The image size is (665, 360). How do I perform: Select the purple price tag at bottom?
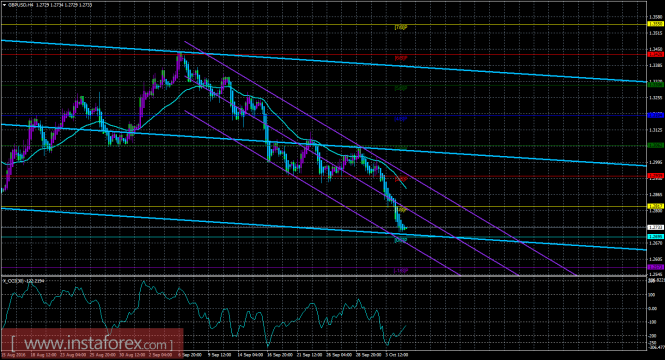click(x=656, y=267)
